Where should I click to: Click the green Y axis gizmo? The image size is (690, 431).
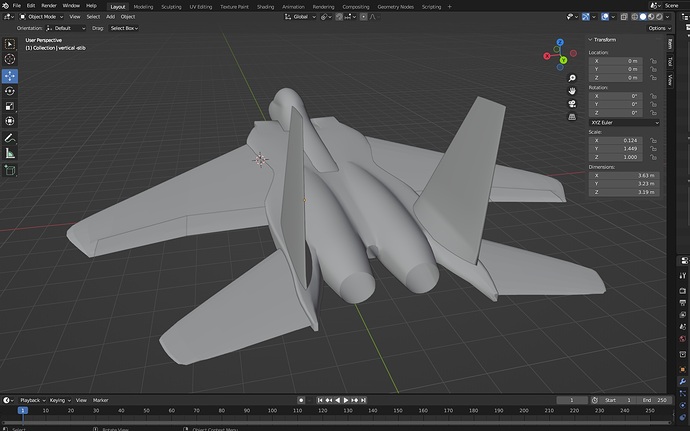(x=563, y=60)
